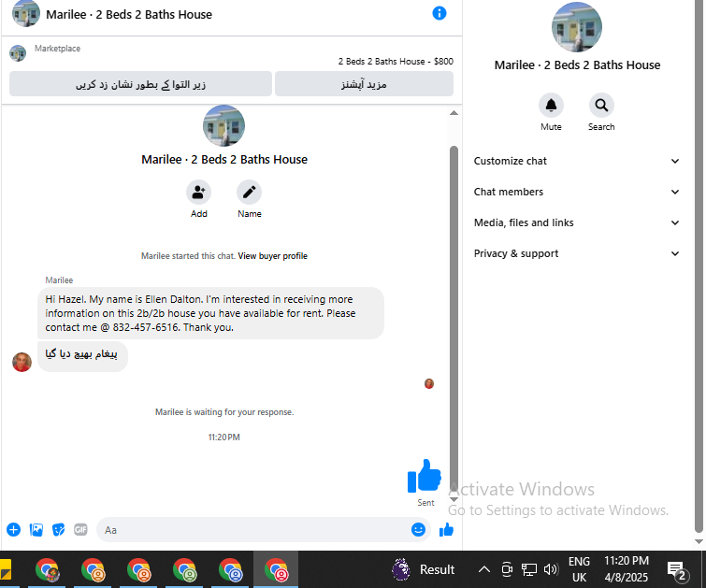The height and width of the screenshot is (588, 706).
Task: Click page scrollbar down arrow at far right
Action: (699, 541)
